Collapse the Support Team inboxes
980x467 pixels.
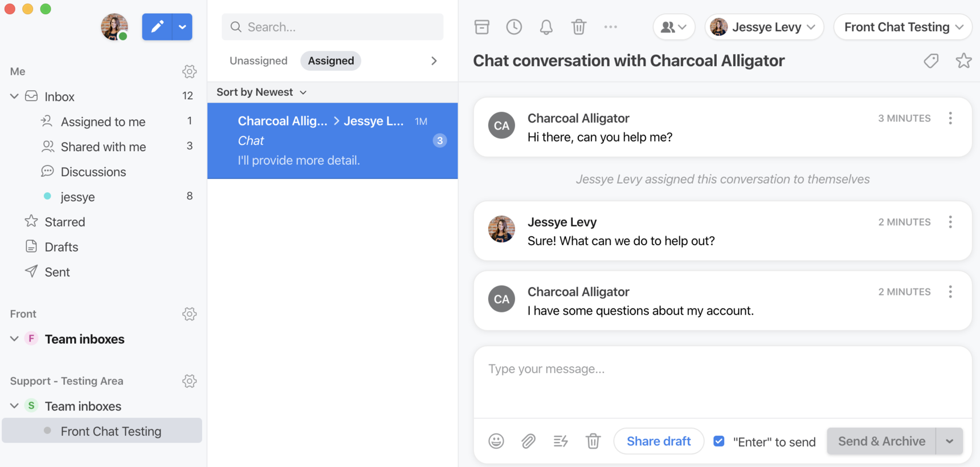pyautogui.click(x=14, y=406)
